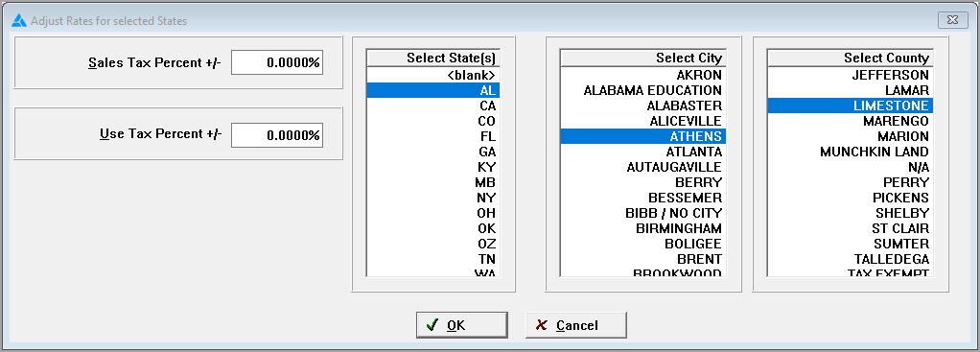Select state OK in the state list
The width and height of the screenshot is (980, 352).
click(433, 228)
